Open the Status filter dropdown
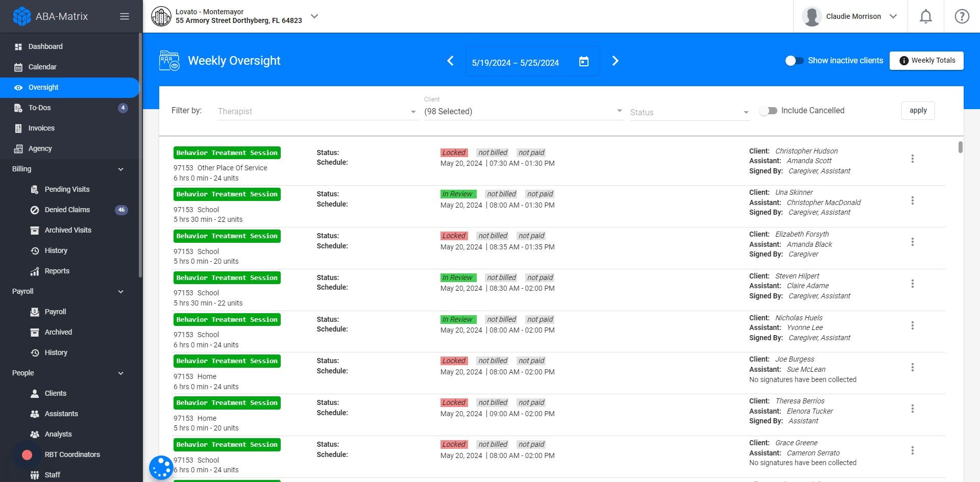980x482 pixels. point(690,112)
